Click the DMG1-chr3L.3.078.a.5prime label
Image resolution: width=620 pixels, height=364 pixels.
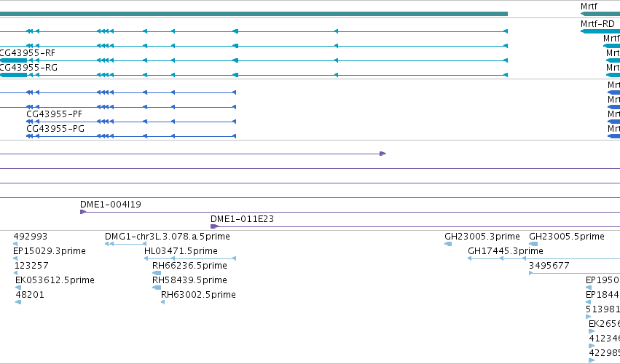click(168, 237)
